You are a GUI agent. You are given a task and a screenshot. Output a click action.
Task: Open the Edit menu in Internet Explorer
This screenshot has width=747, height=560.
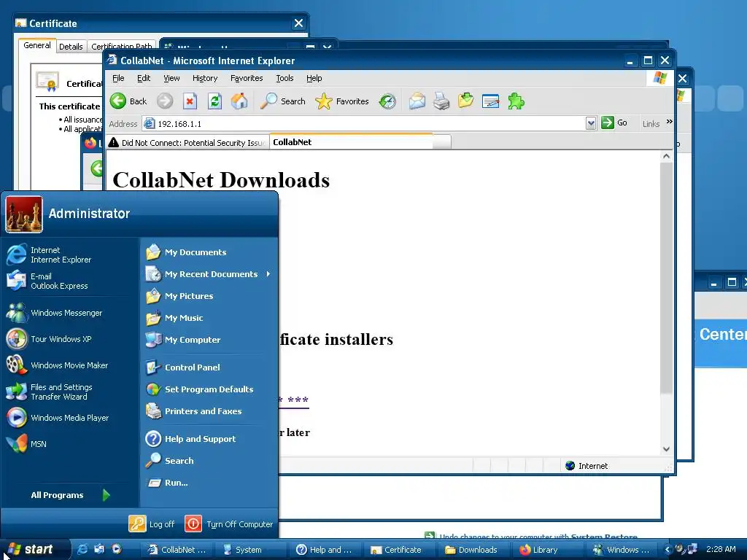pyautogui.click(x=144, y=78)
